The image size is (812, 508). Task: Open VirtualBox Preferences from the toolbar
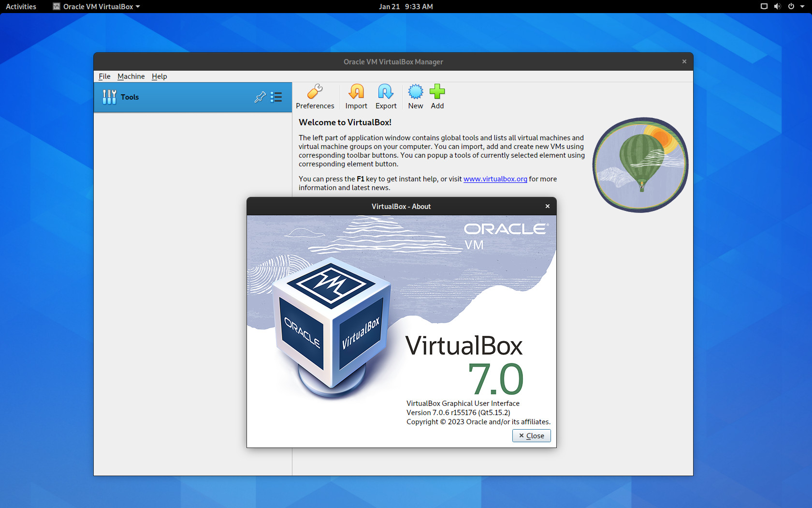[x=315, y=96]
